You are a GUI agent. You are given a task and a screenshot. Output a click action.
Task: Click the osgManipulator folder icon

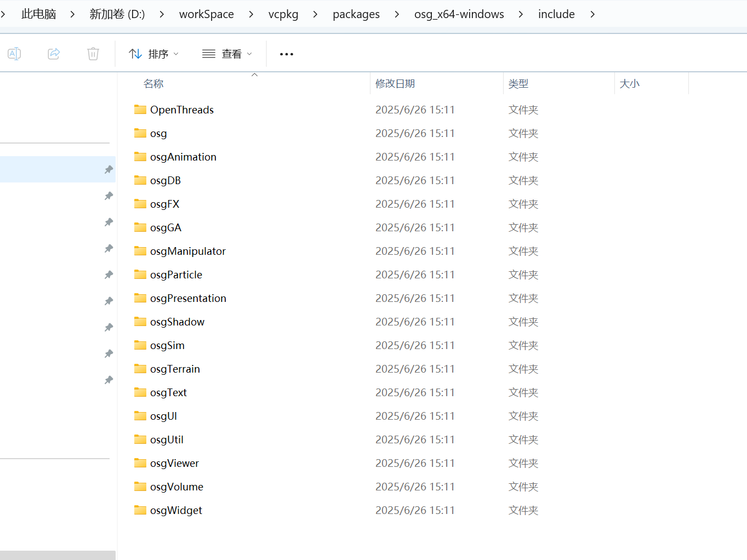(140, 251)
